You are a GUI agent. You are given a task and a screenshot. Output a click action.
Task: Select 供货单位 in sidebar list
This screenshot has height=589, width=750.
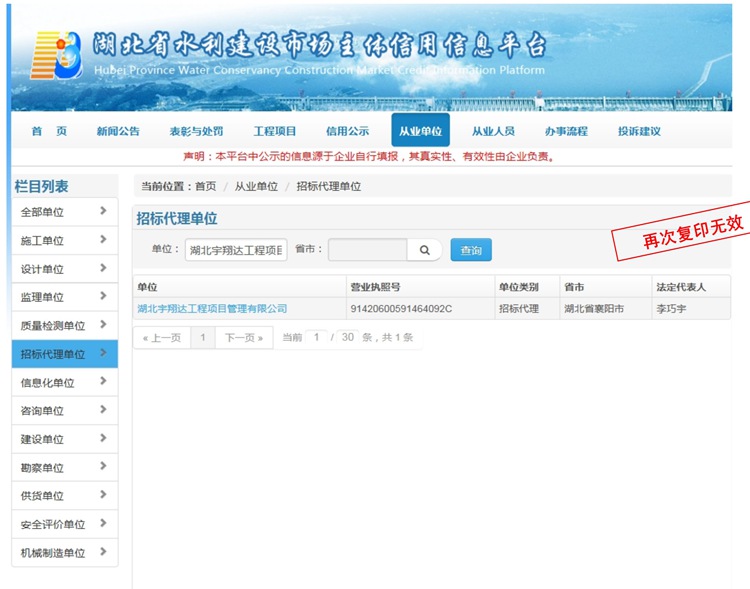[x=65, y=496]
